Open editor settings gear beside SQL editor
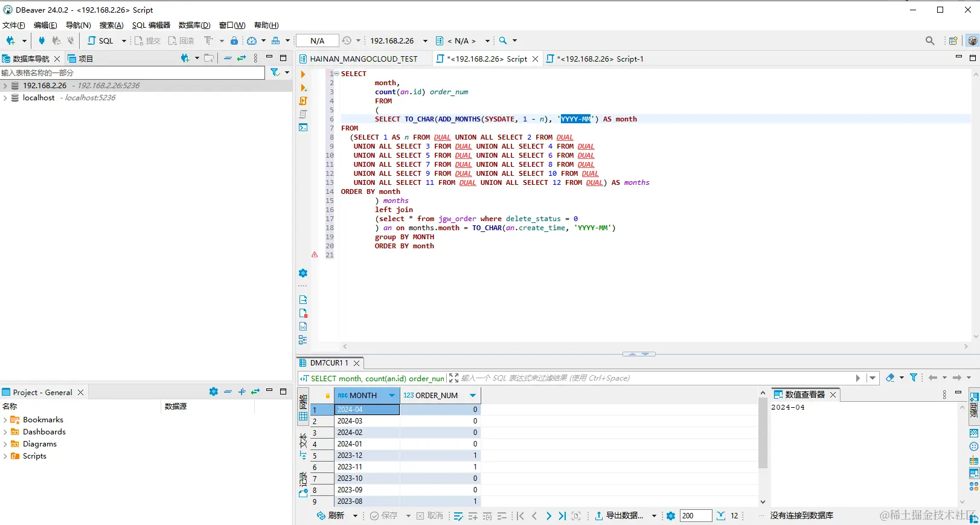The height and width of the screenshot is (525, 980). pyautogui.click(x=303, y=273)
